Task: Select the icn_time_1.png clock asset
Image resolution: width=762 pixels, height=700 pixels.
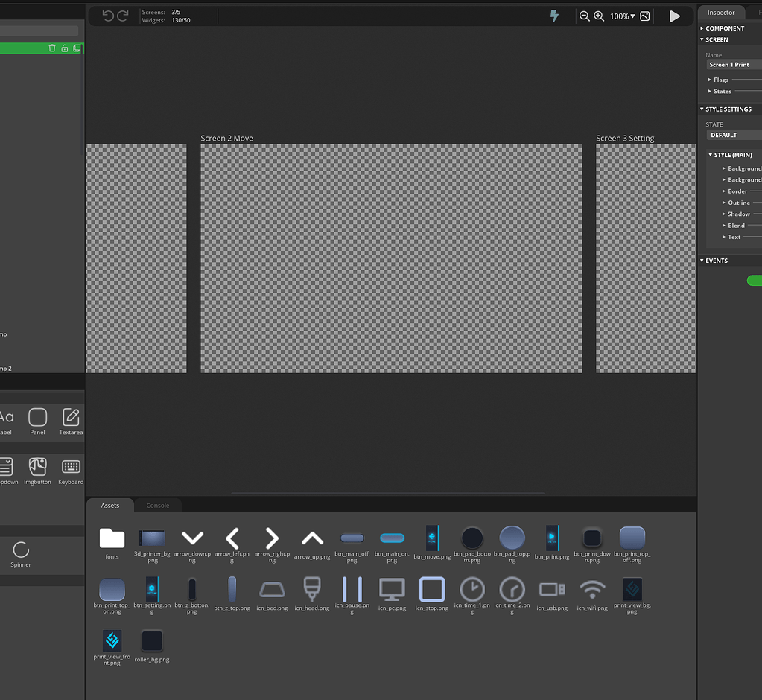Action: tap(472, 596)
